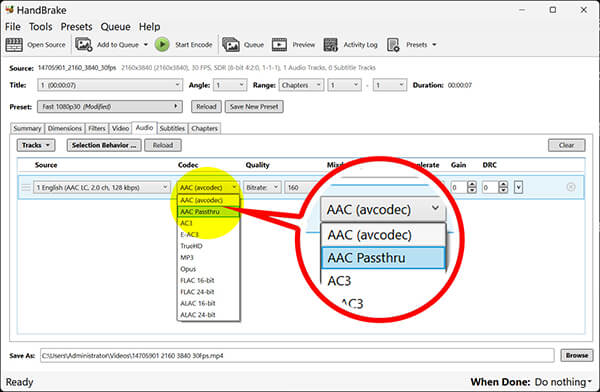Screen dimensions: 600x392
Task: Select ALAC 24-bit in codec list
Action: tap(208, 315)
